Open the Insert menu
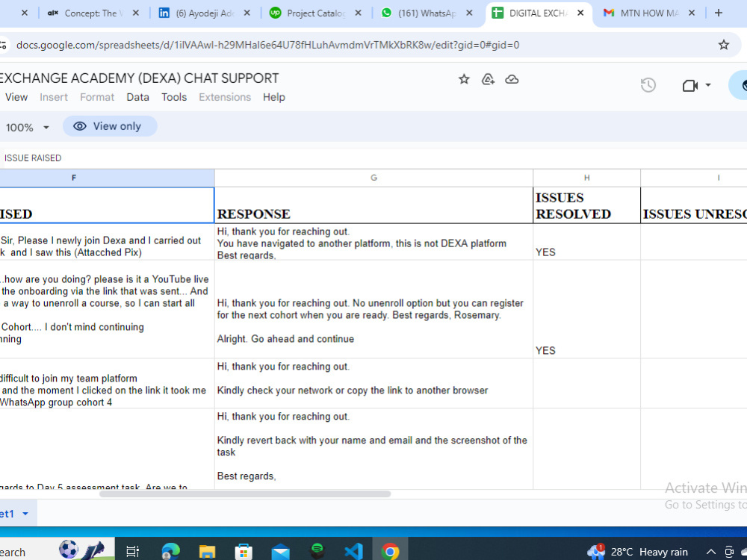This screenshot has height=560, width=747. 53,97
